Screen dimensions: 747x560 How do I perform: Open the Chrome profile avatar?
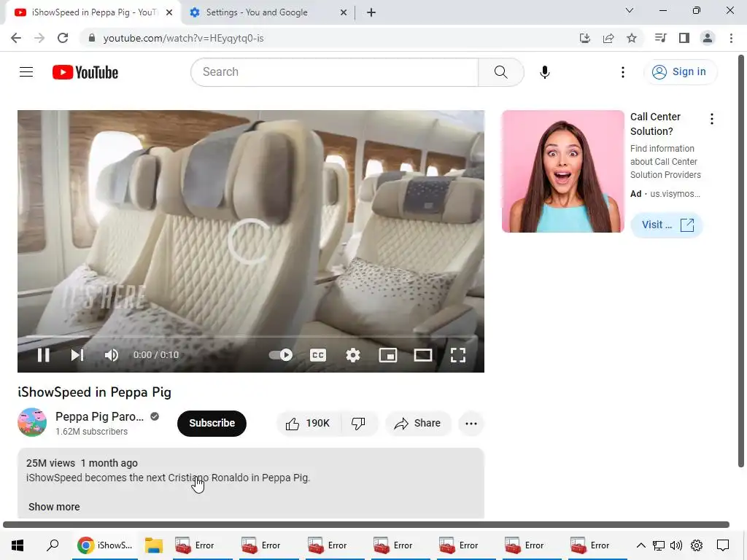(x=708, y=38)
